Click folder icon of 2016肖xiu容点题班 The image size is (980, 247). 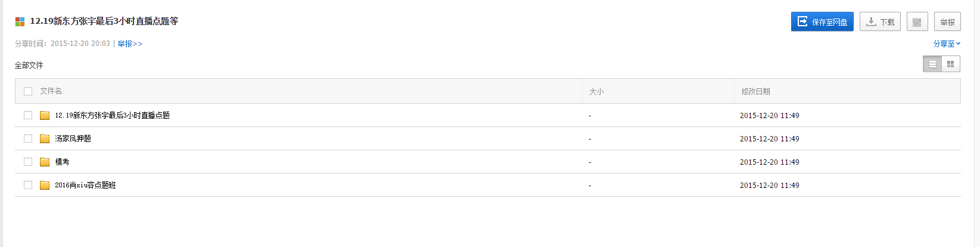click(45, 186)
